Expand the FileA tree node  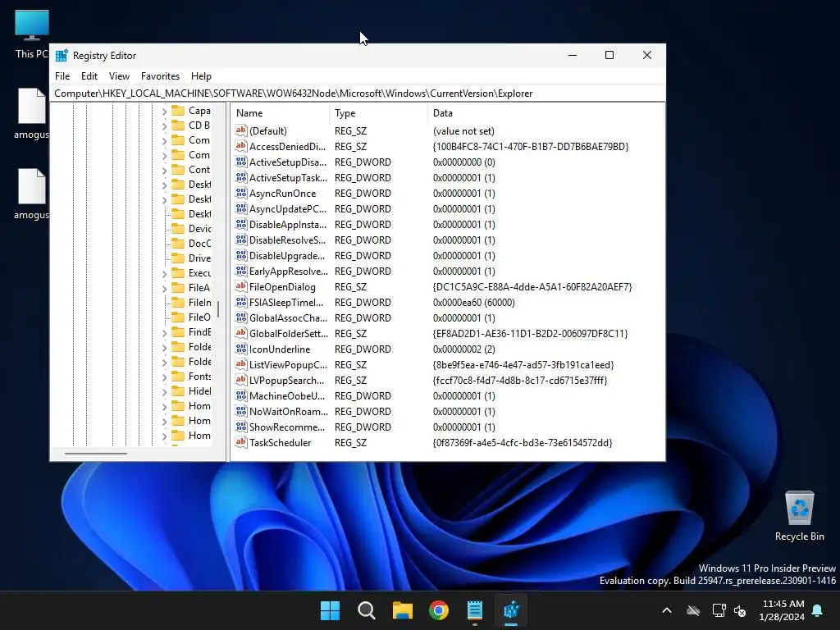(164, 288)
